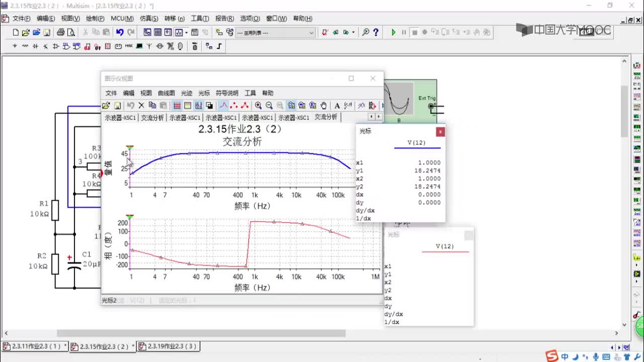
Task: Toggle show points only trace style
Action: pos(234,106)
